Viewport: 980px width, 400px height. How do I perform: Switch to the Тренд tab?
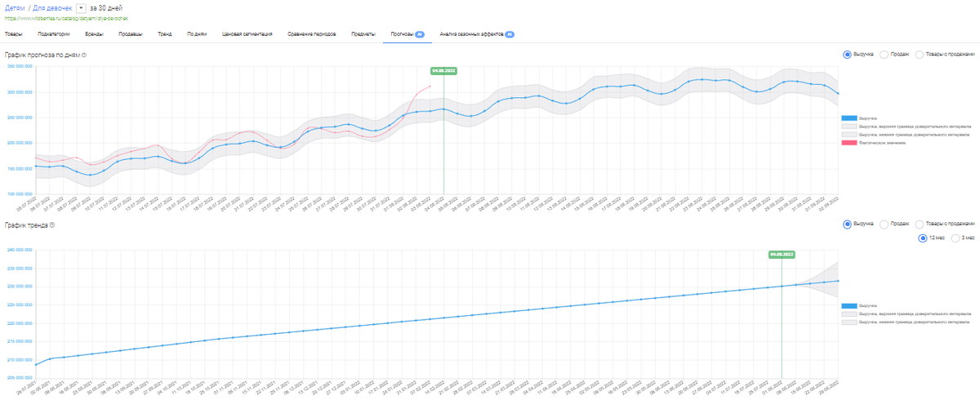pyautogui.click(x=165, y=34)
